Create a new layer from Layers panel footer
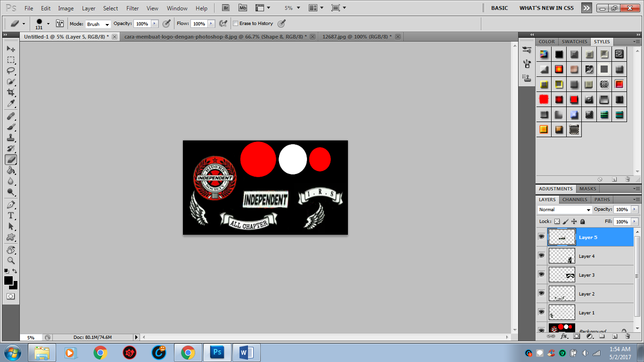The image size is (644, 362). point(614,336)
